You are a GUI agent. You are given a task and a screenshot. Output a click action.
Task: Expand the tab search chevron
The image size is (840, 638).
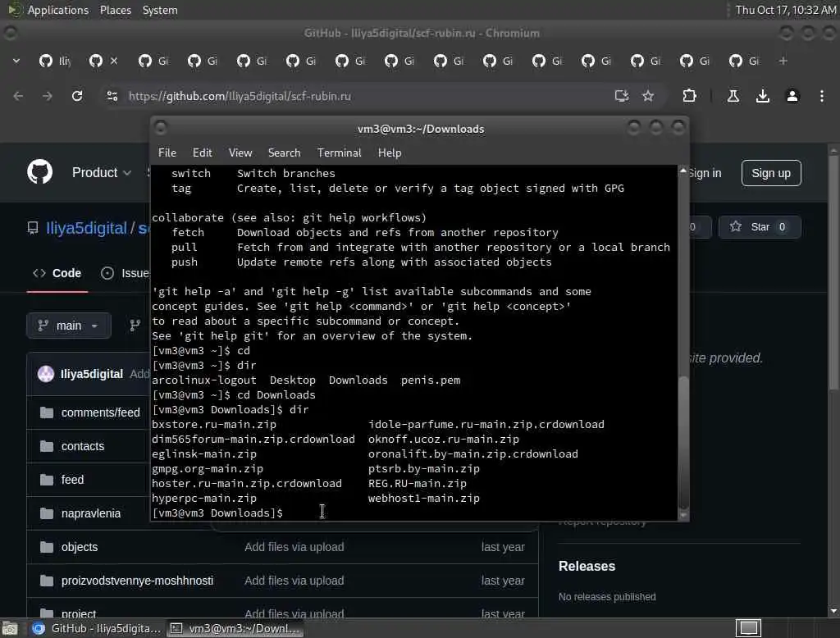coord(16,61)
